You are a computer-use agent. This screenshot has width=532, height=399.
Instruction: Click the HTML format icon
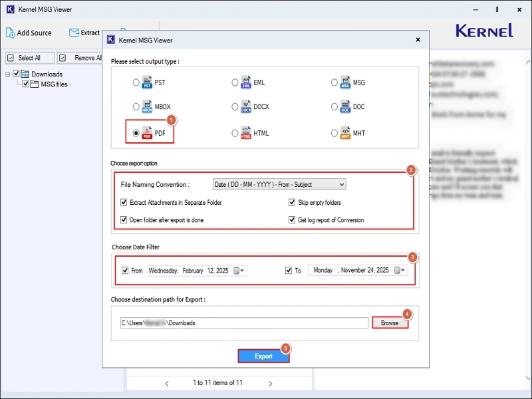click(x=245, y=133)
